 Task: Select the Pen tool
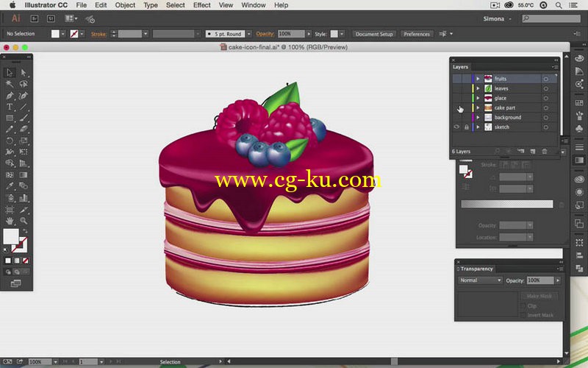[10, 96]
